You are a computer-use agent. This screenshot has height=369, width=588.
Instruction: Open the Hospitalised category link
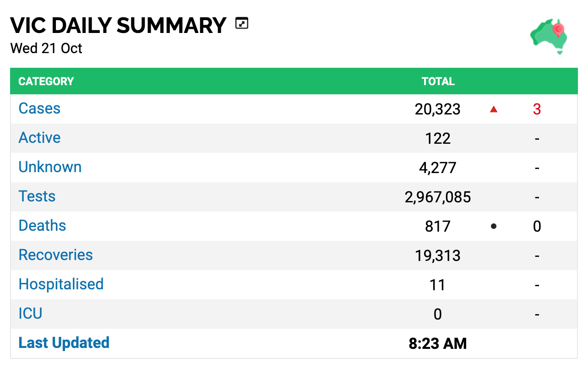coord(61,284)
